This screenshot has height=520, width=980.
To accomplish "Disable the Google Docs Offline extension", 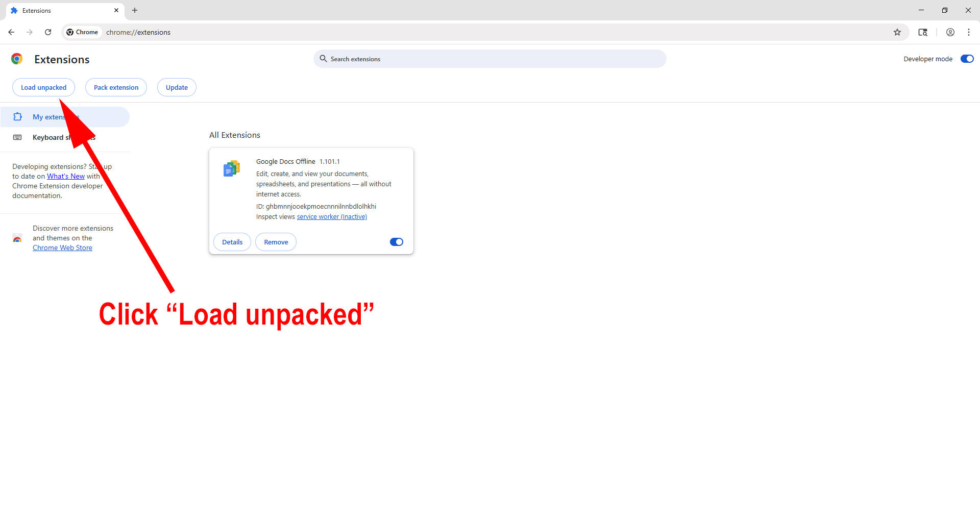I will pyautogui.click(x=396, y=242).
